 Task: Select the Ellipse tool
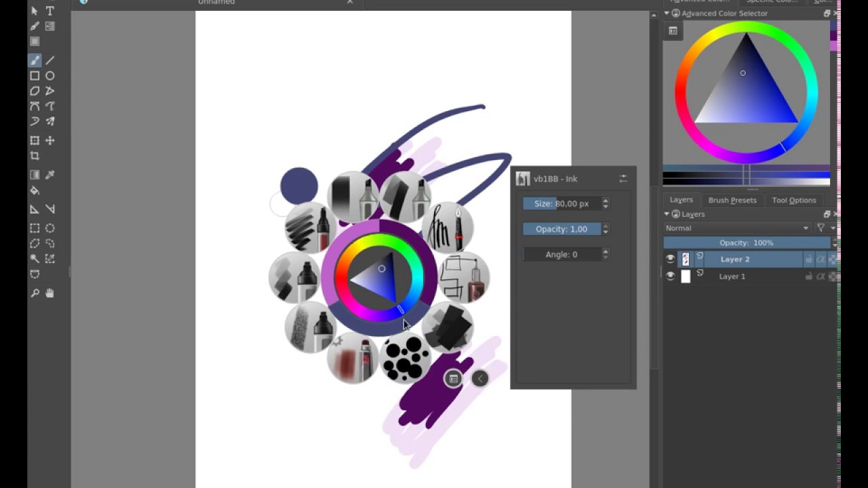(x=50, y=76)
